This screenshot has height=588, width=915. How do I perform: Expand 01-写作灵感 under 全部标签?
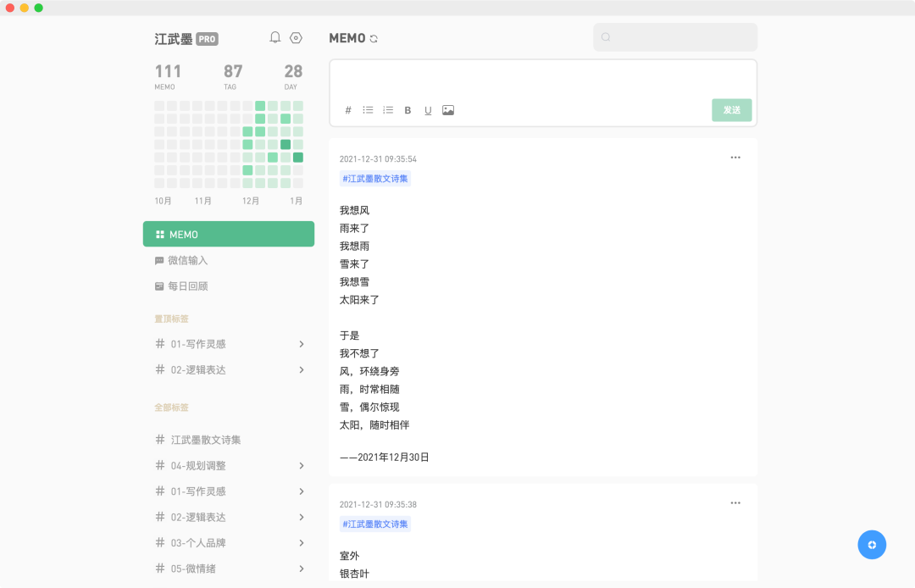[x=302, y=491]
